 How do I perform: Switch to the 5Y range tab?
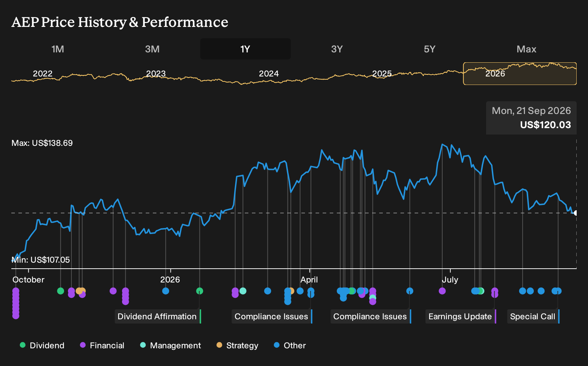click(x=430, y=49)
